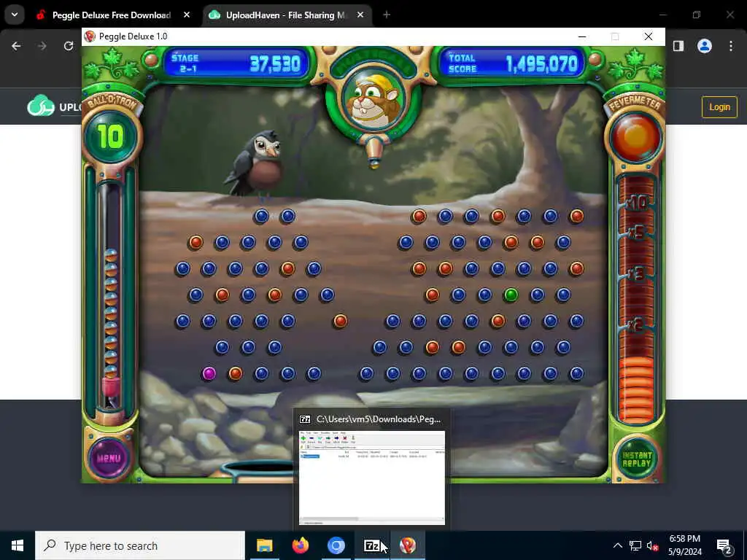This screenshot has height=560, width=747.
Task: Go forward in the browser
Action: coord(42,46)
